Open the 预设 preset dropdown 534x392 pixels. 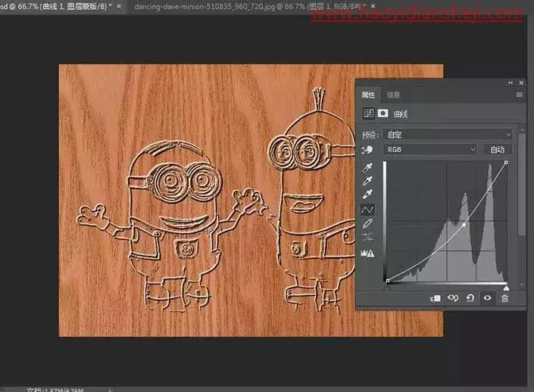pyautogui.click(x=448, y=135)
